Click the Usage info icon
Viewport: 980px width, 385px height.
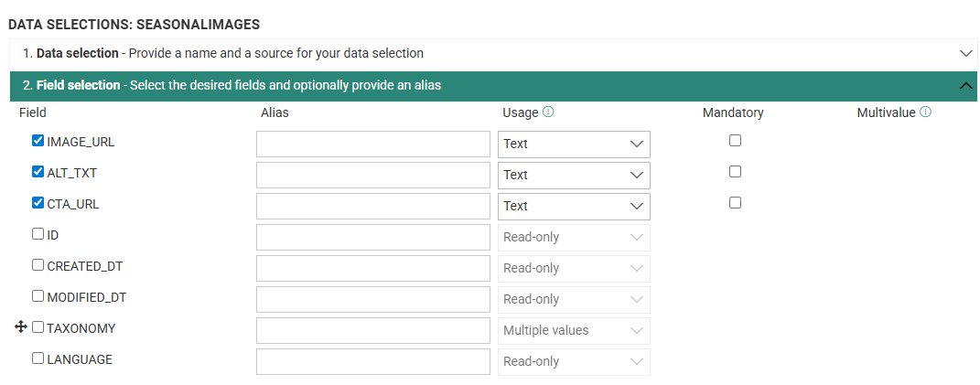548,112
